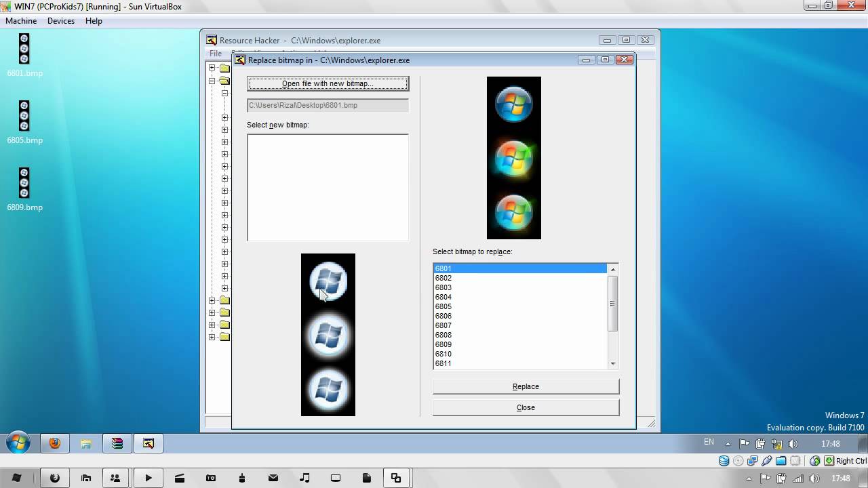The height and width of the screenshot is (488, 868).
Task: Click the Close button in dialog
Action: click(526, 407)
